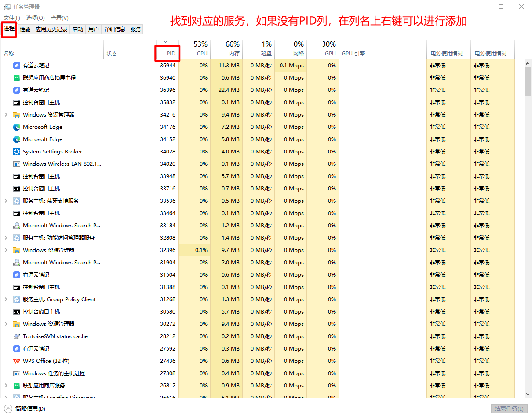Click the 有道云笔记 icon in row PID 36396
Image resolution: width=532 pixels, height=420 pixels.
click(x=17, y=90)
